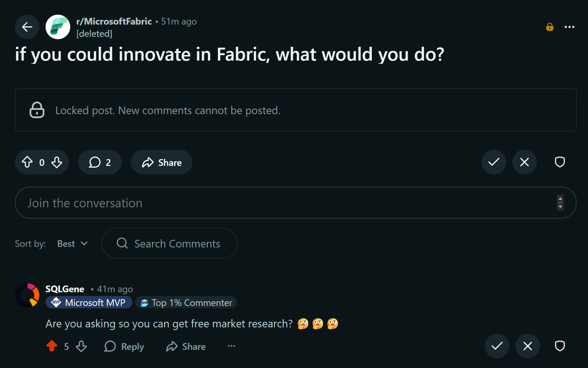
Task: Open the post's comments button showing 2
Action: [100, 162]
